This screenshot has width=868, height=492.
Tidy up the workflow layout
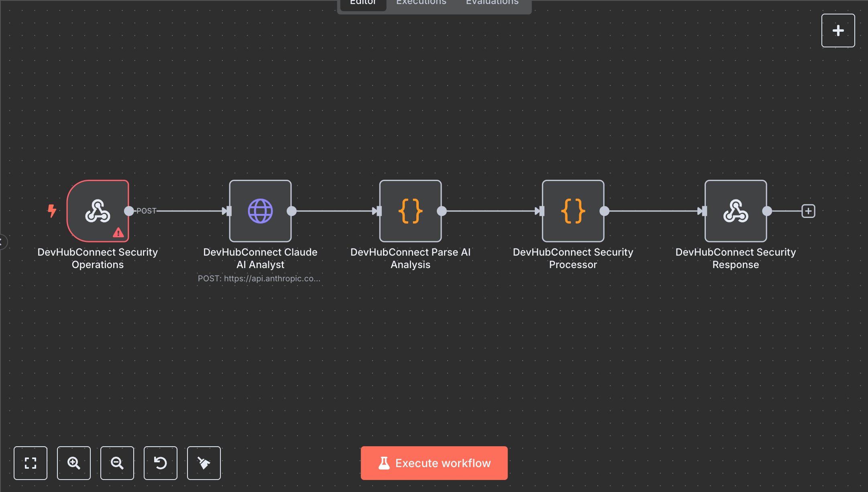point(204,463)
